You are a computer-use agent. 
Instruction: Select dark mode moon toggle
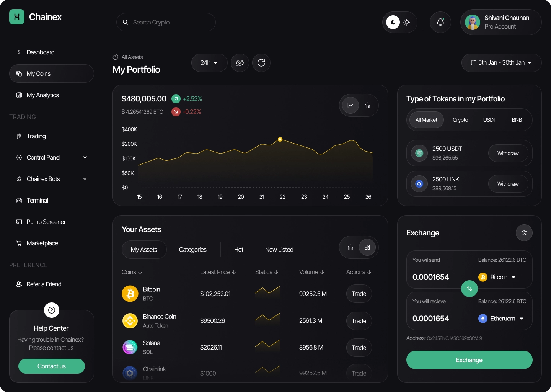393,22
